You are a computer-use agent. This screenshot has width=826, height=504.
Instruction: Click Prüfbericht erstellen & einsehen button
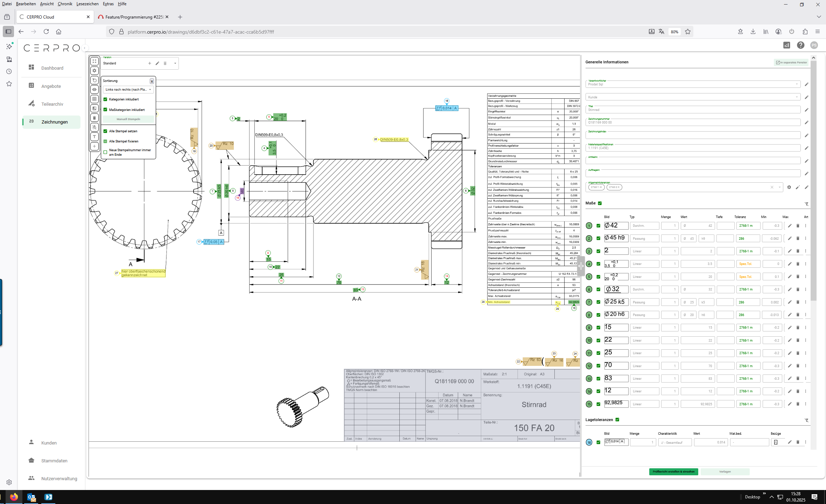click(x=673, y=472)
